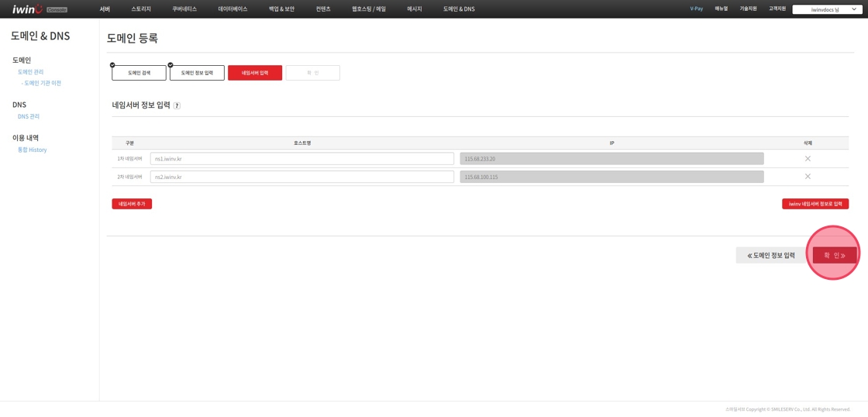
Task: Open the 데이터베이스 menu
Action: click(233, 9)
